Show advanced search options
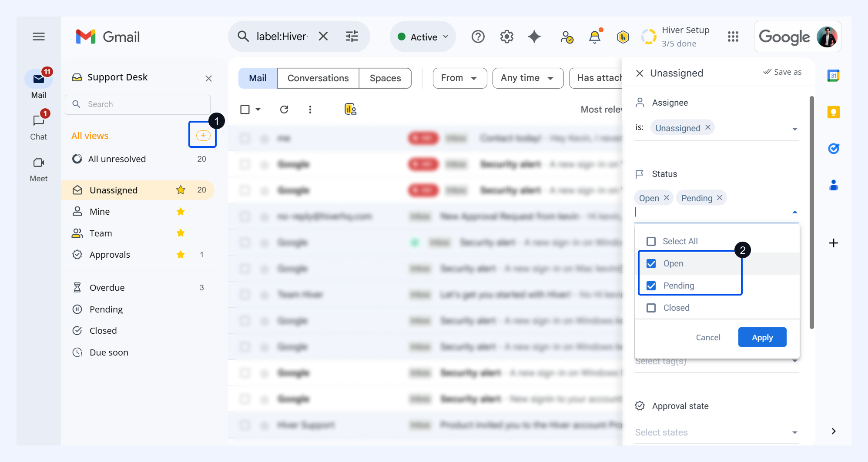The width and height of the screenshot is (868, 462). (352, 37)
